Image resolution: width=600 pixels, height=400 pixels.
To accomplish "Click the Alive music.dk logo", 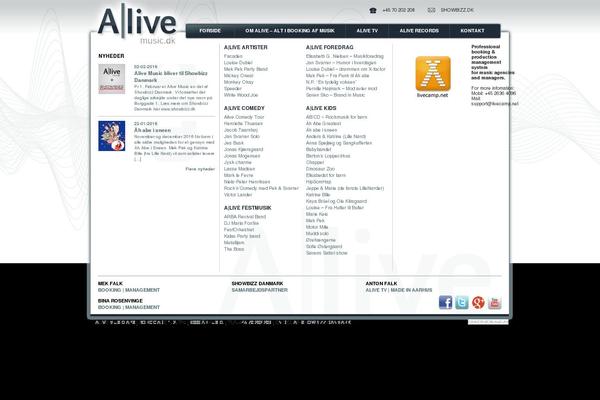I will (x=137, y=24).
